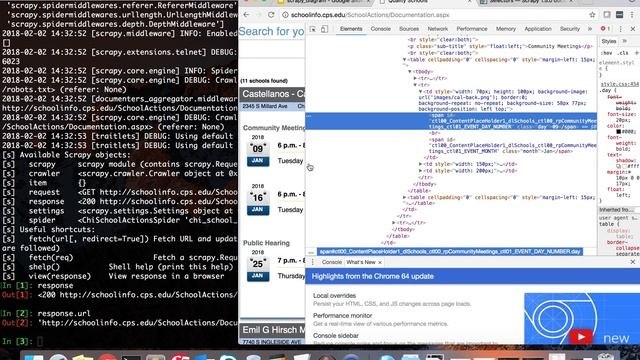Expand the collapsed tr node under tbody

tap(415, 78)
